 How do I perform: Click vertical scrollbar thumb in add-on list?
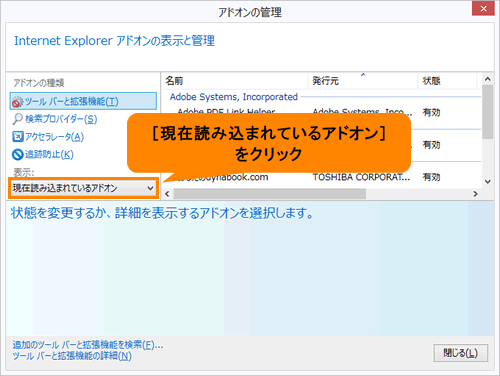488,112
